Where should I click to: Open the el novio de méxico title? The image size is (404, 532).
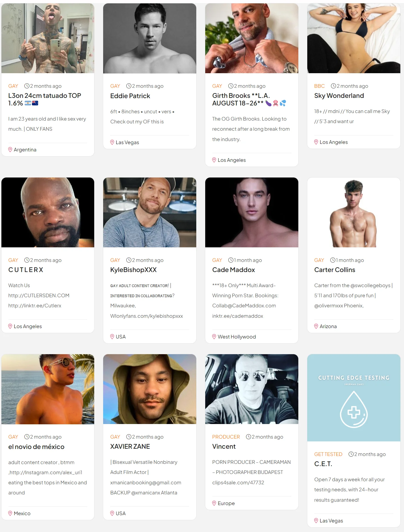tap(36, 447)
